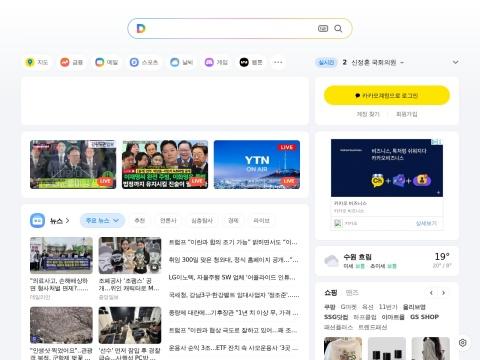Image resolution: width=480 pixels, height=360 pixels.
Task: Open news thumbnail of dark PC room
Action: [130, 325]
